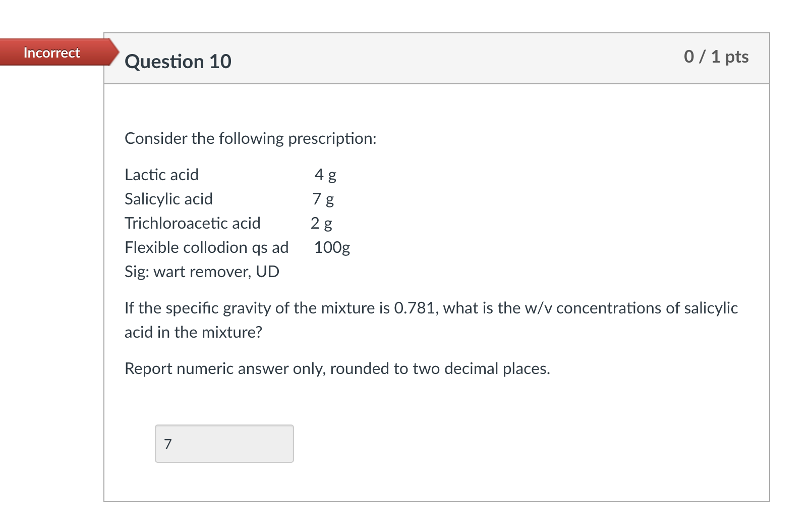
Task: Click the 100g value next to Flexible collodion
Action: pyautogui.click(x=332, y=247)
